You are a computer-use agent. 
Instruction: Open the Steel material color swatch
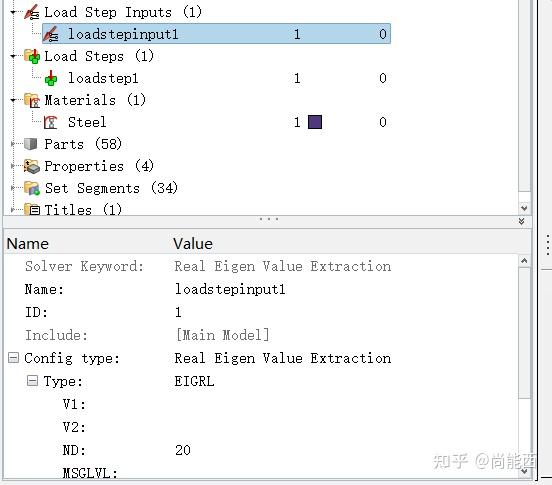(x=315, y=122)
